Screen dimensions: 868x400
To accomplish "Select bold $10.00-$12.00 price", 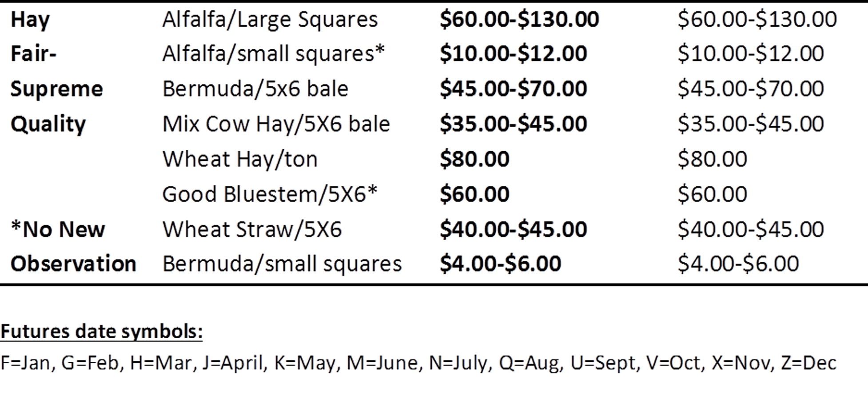I will (514, 54).
